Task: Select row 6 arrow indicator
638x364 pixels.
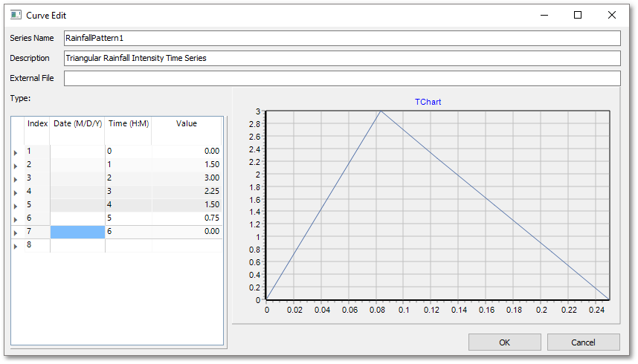Action: click(x=16, y=220)
